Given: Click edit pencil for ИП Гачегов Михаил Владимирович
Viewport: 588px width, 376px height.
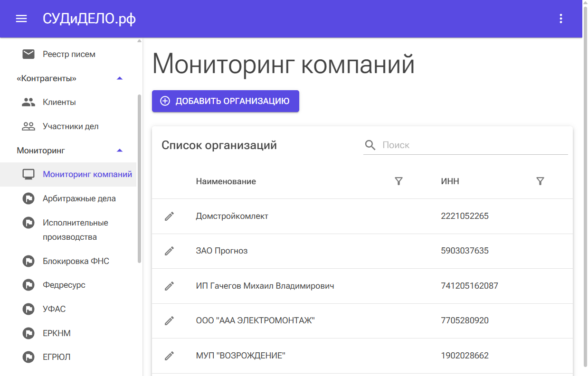Looking at the screenshot, I should tap(169, 286).
